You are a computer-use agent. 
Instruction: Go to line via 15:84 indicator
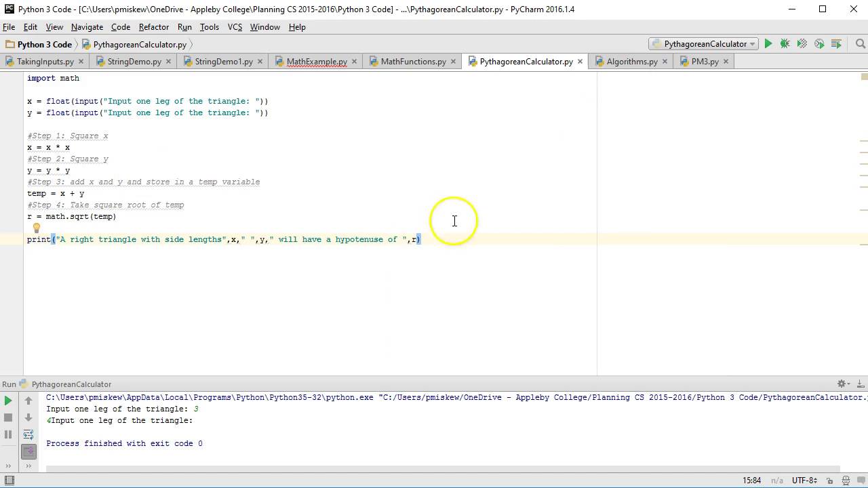(751, 480)
